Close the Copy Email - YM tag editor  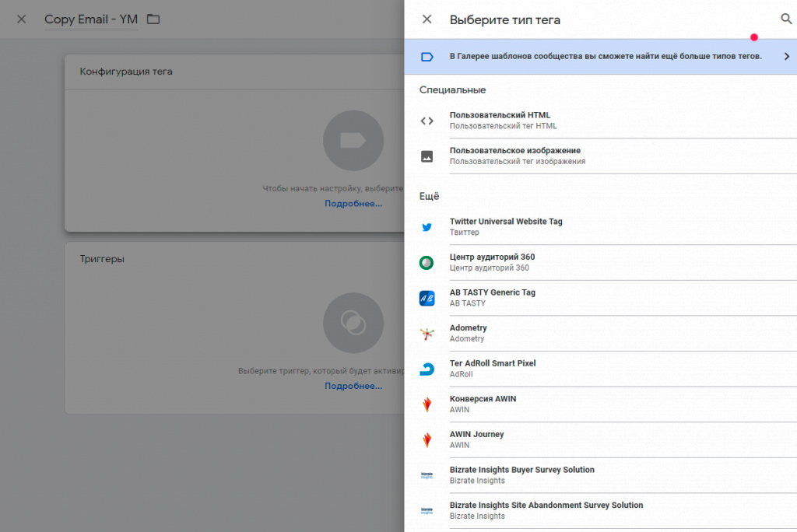pos(21,19)
